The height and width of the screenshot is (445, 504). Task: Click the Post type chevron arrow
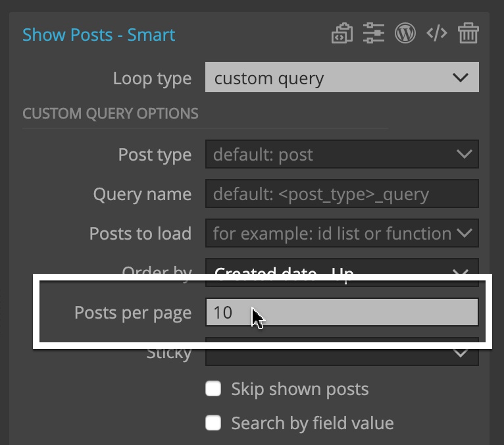[464, 154]
